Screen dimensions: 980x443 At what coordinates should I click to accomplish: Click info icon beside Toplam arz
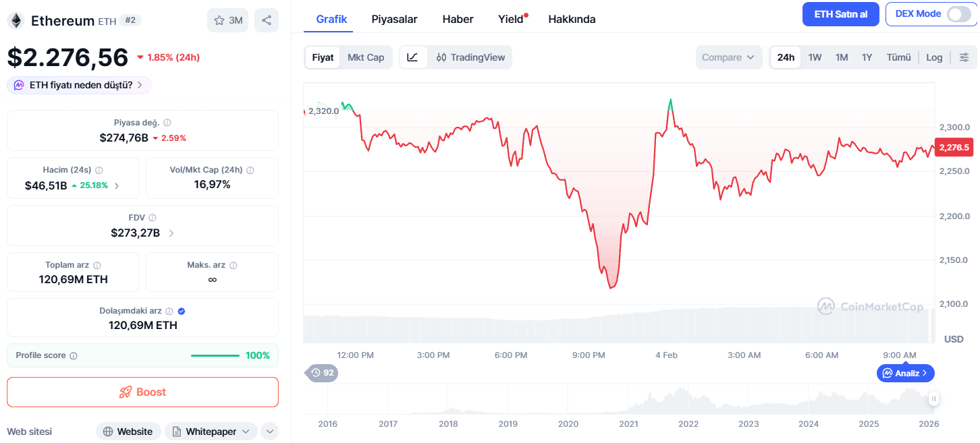tap(97, 266)
